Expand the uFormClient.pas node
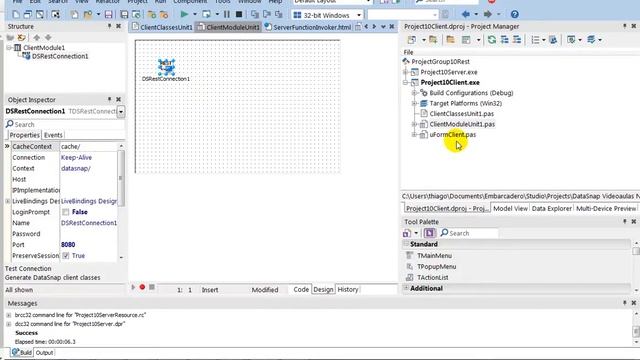640x360 pixels. pyautogui.click(x=414, y=134)
